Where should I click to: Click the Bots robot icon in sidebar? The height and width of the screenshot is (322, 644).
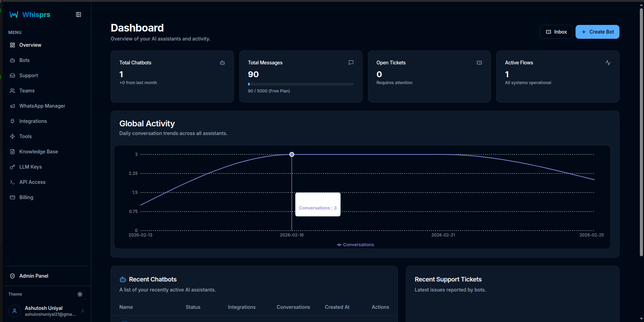pos(12,60)
